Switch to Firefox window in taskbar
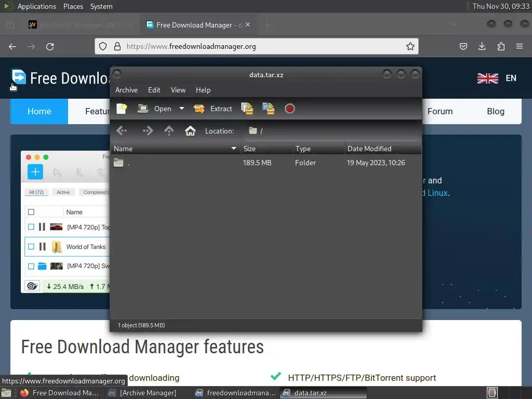This screenshot has width=532, height=399. pos(60,393)
